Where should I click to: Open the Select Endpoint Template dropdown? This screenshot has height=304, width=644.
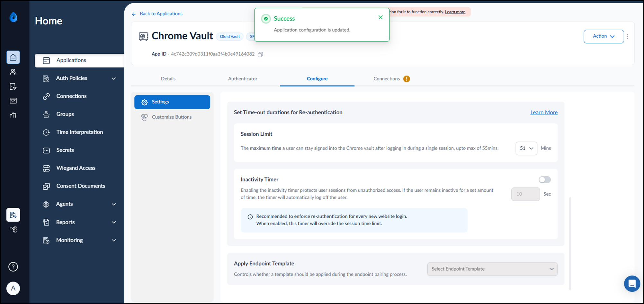point(492,269)
